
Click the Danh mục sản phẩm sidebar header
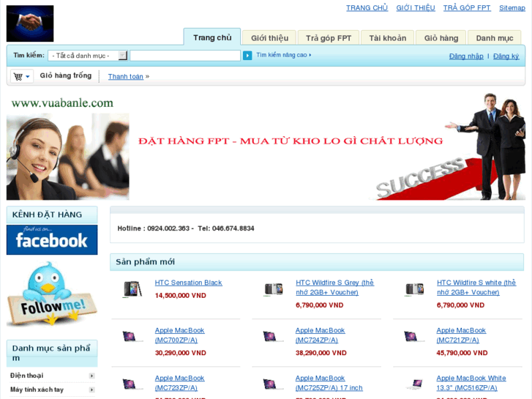tap(52, 353)
